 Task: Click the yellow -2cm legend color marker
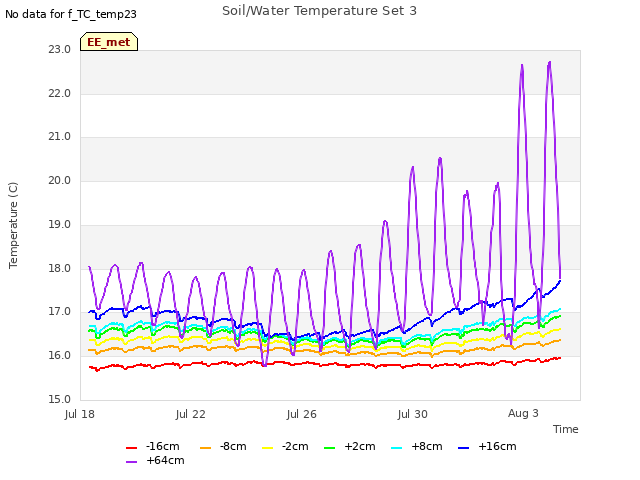[x=267, y=448]
